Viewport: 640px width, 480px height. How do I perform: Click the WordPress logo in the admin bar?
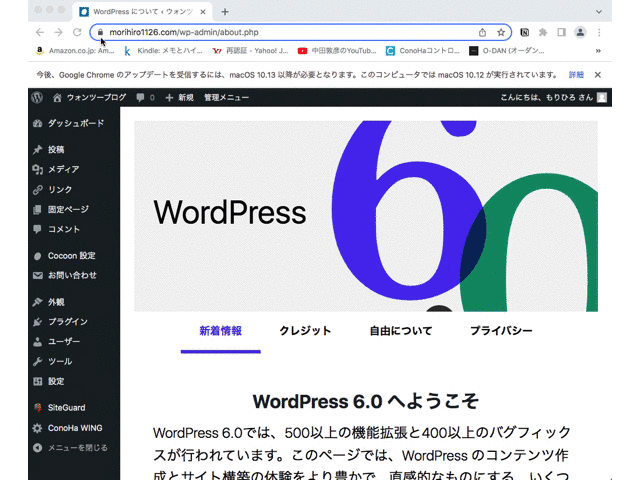[37, 97]
